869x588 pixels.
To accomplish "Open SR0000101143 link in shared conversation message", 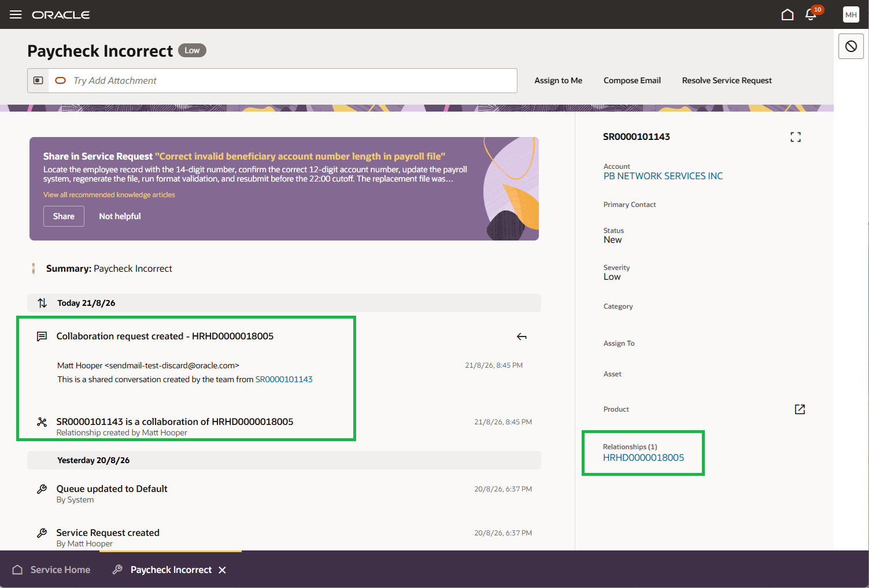I will (284, 380).
